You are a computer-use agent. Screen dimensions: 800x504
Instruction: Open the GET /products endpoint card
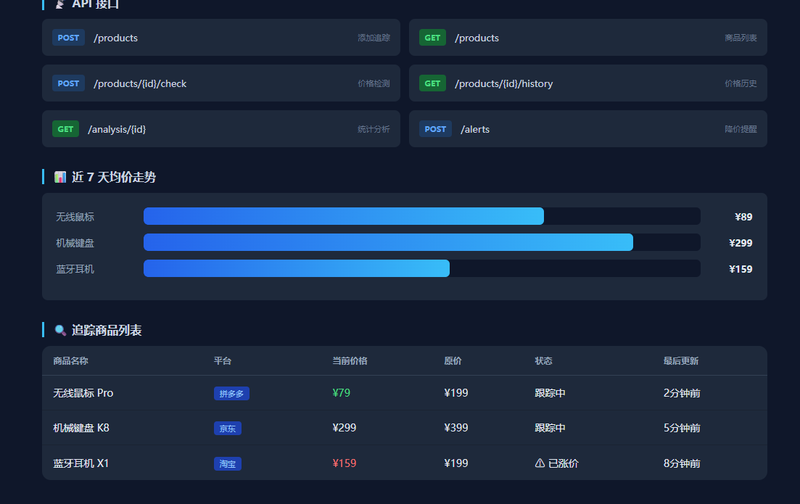point(588,38)
